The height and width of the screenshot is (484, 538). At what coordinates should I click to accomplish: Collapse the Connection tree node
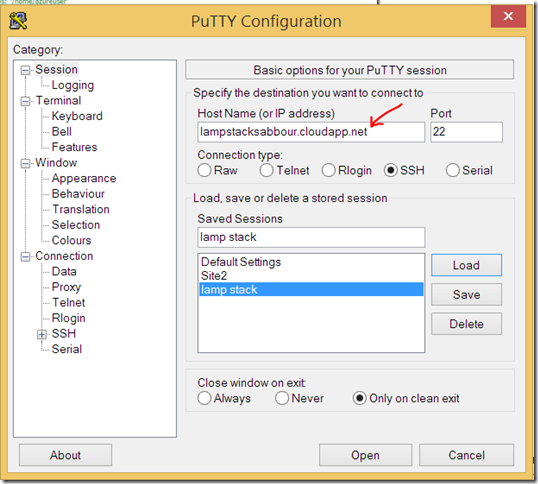click(x=25, y=257)
